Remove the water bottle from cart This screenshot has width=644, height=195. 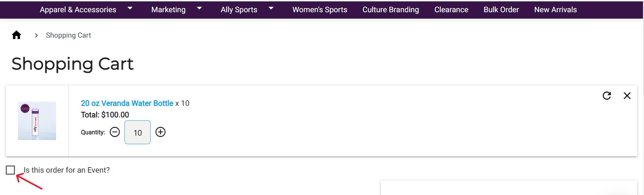click(x=627, y=96)
